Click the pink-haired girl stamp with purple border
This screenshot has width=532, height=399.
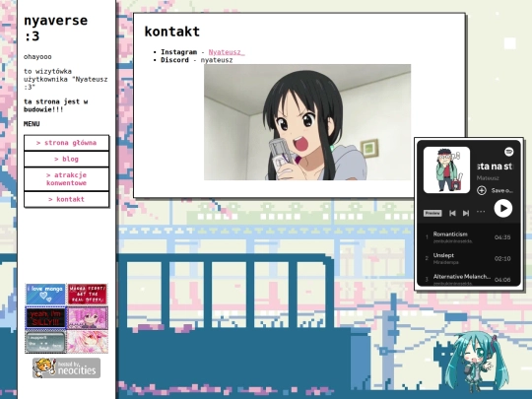tap(88, 317)
